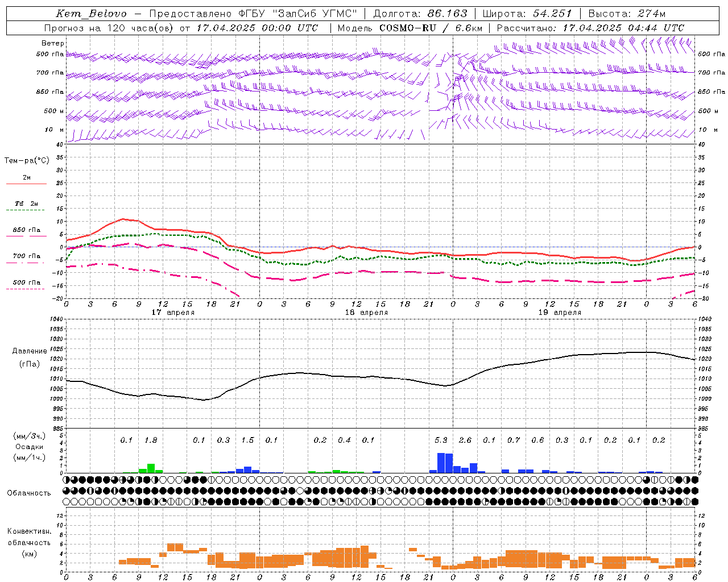The image size is (728, 582).
Task: Click the 700 гПа temperature legend label
Action: pos(27,256)
